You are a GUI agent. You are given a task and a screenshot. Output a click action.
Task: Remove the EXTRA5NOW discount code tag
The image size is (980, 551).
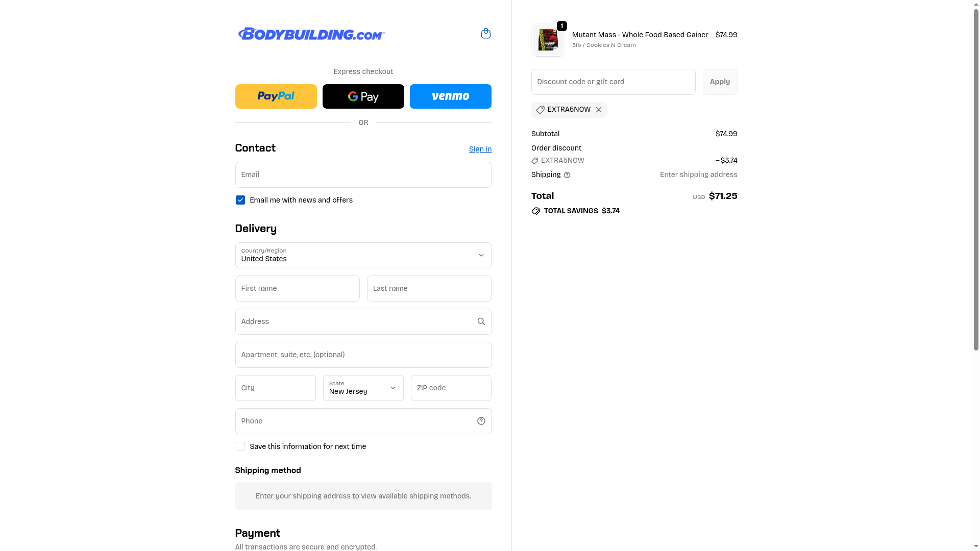point(599,110)
